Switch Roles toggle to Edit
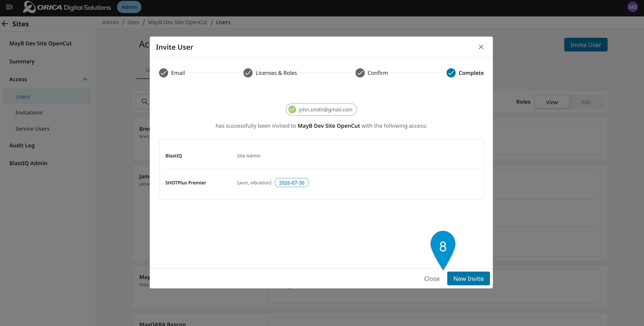Screen dimensions: 644x326 [586, 102]
